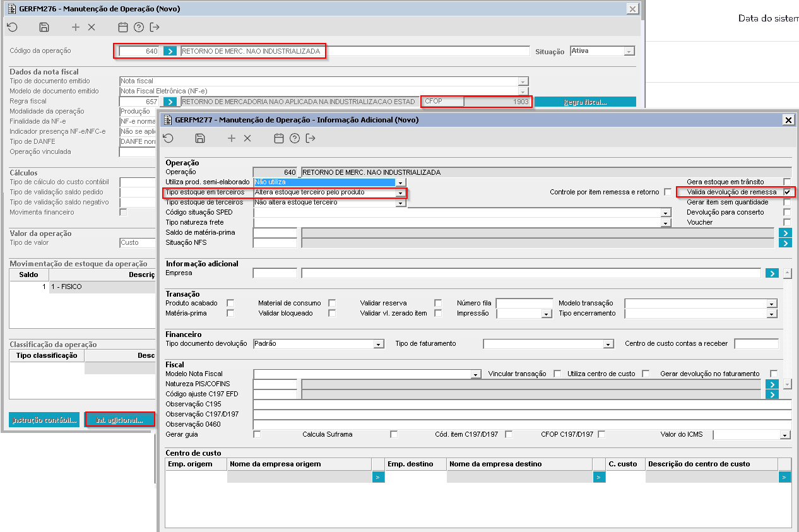Image resolution: width=799 pixels, height=532 pixels.
Task: Click exit icon in GERFM277 toolbar
Action: point(311,138)
